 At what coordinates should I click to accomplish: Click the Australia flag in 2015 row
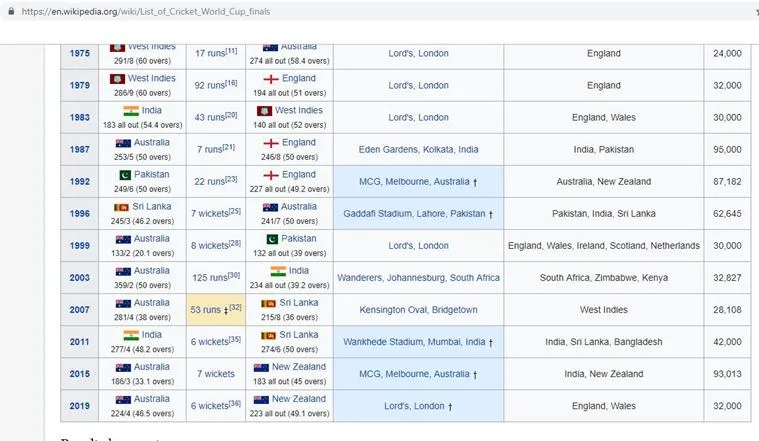[x=123, y=367]
